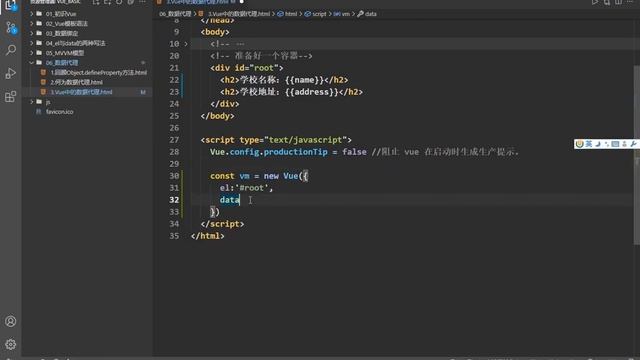Click '{{name}}' in line 22
The image size is (640, 360).
click(304, 80)
